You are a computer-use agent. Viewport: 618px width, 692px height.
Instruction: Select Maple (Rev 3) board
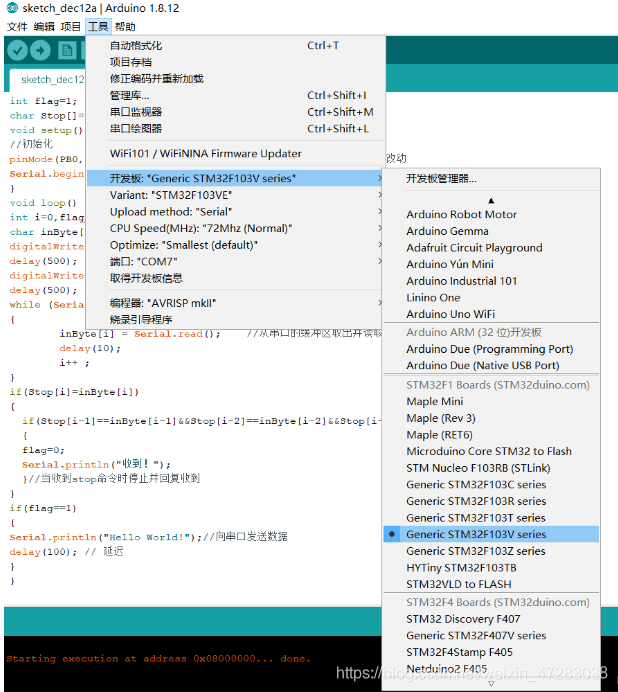(x=491, y=418)
